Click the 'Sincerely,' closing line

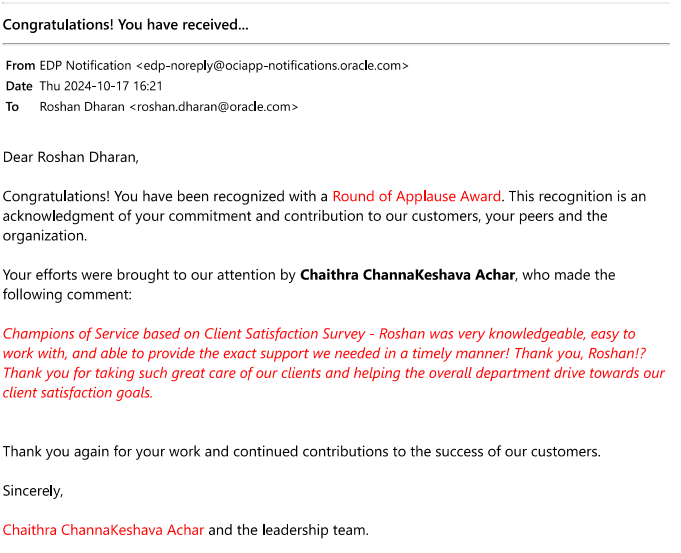pyautogui.click(x=33, y=491)
